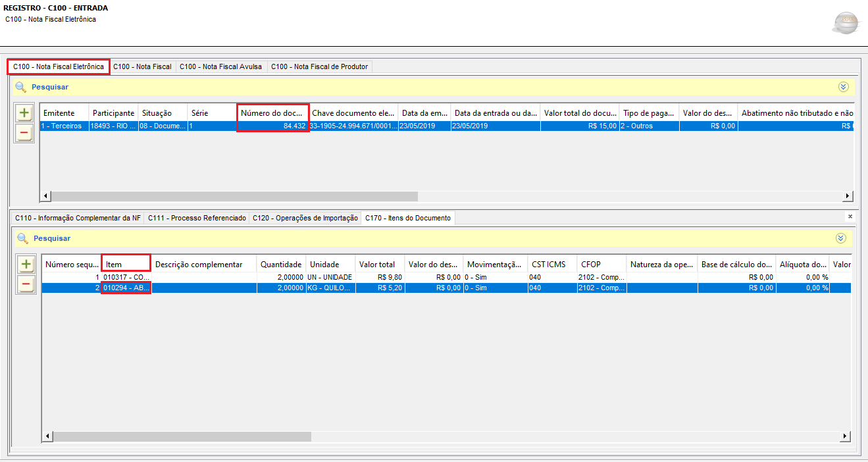This screenshot has width=868, height=462.
Task: Open the C100 - Nota Fiscal Avulsa tab
Action: pos(221,66)
